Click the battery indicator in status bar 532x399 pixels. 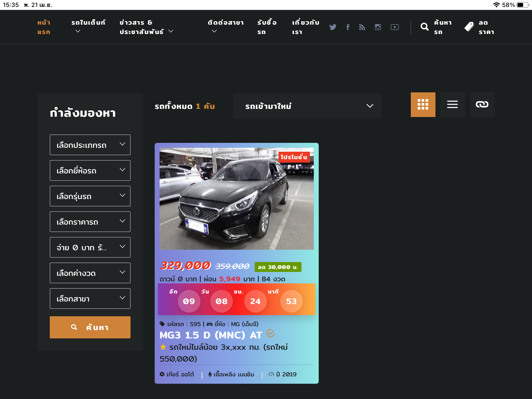pyautogui.click(x=523, y=5)
